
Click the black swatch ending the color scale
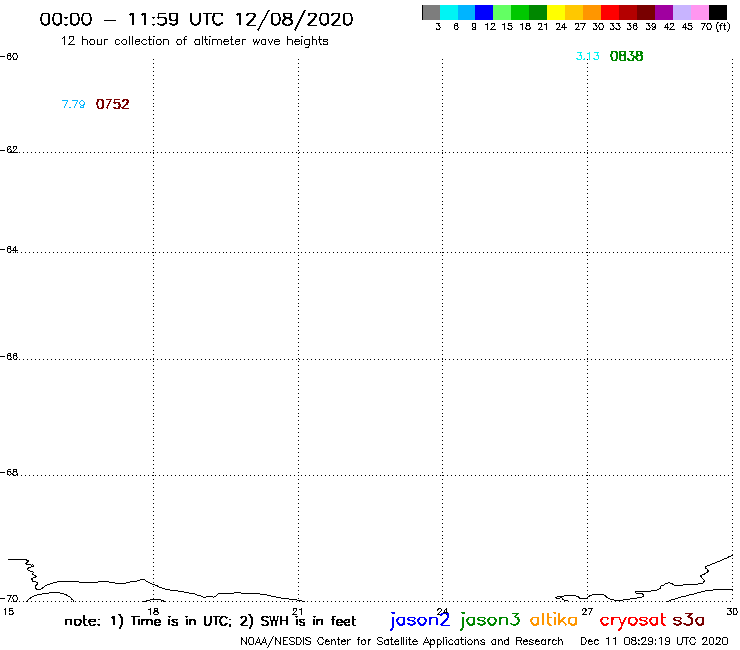click(x=718, y=12)
